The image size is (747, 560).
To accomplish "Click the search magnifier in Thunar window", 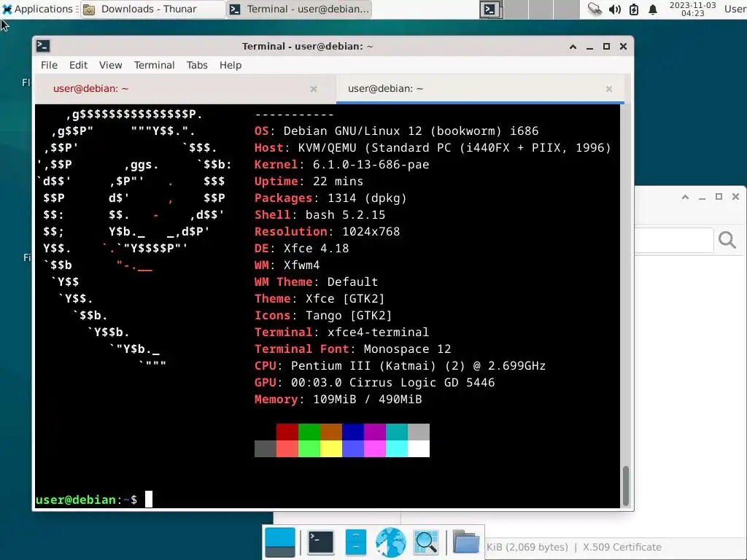I will pyautogui.click(x=727, y=239).
